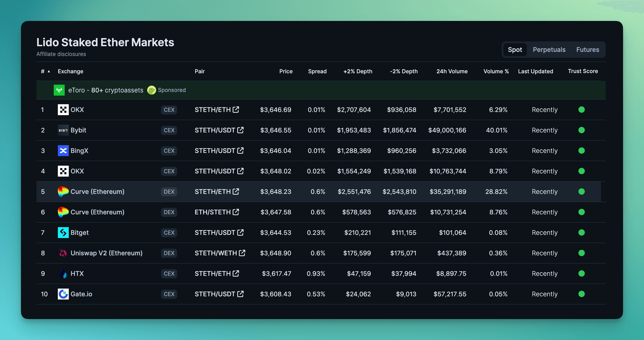Sort table by Spread column header

(x=317, y=71)
